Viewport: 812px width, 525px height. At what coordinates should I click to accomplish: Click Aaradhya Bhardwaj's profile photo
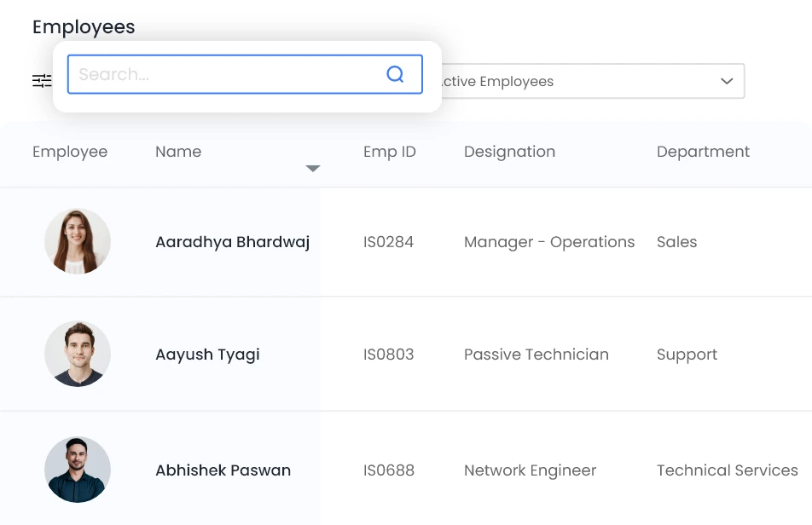pyautogui.click(x=78, y=241)
